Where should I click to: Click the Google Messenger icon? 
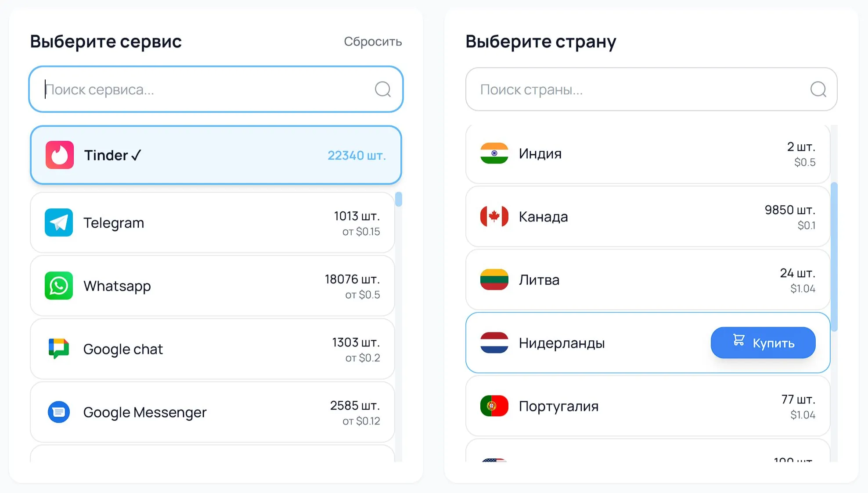coord(59,412)
